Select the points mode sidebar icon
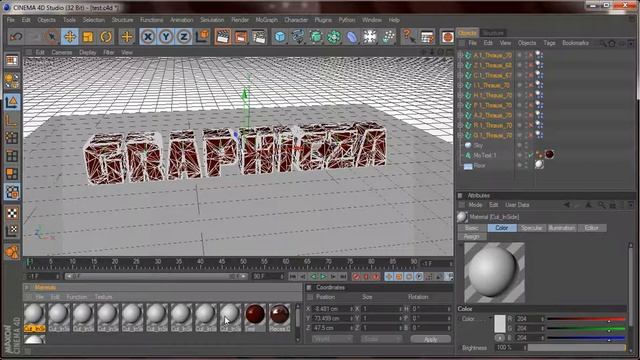 [12, 138]
